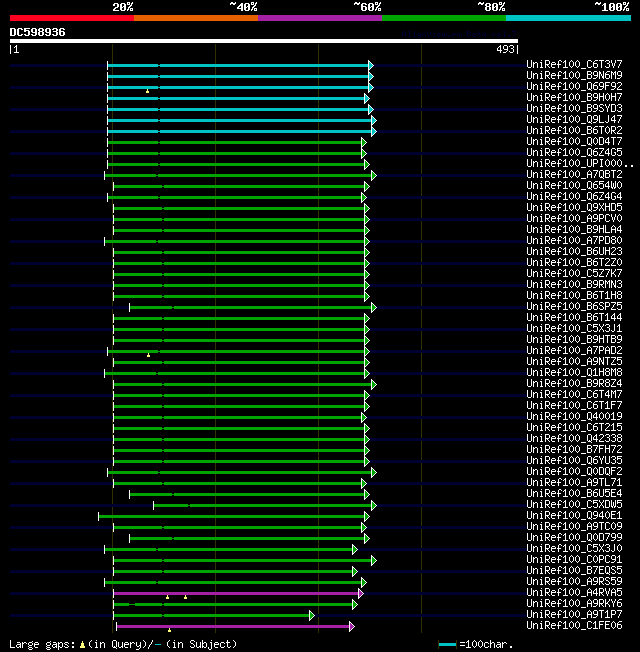
Task: Click the DC598936 query name
Action: tap(37, 32)
